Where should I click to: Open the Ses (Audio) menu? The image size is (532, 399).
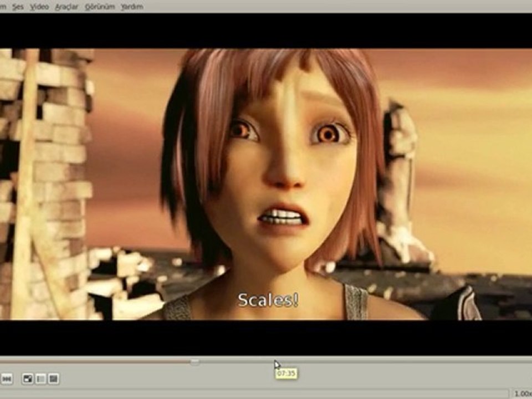point(18,7)
